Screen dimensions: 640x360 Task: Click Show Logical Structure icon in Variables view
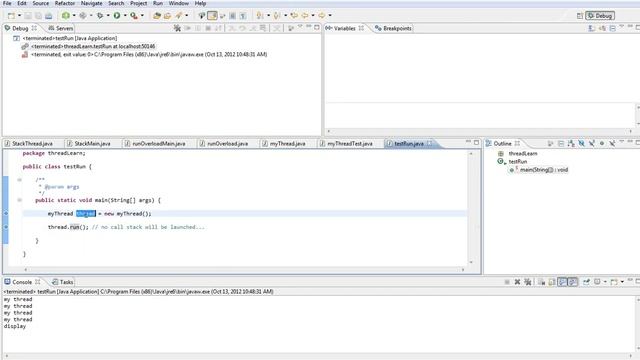pos(602,28)
